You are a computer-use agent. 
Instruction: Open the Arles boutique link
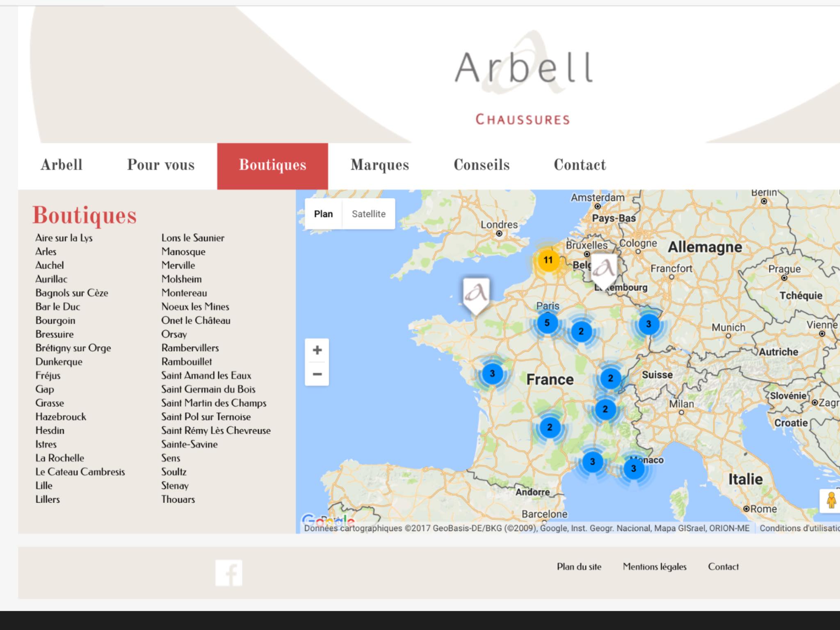point(46,252)
